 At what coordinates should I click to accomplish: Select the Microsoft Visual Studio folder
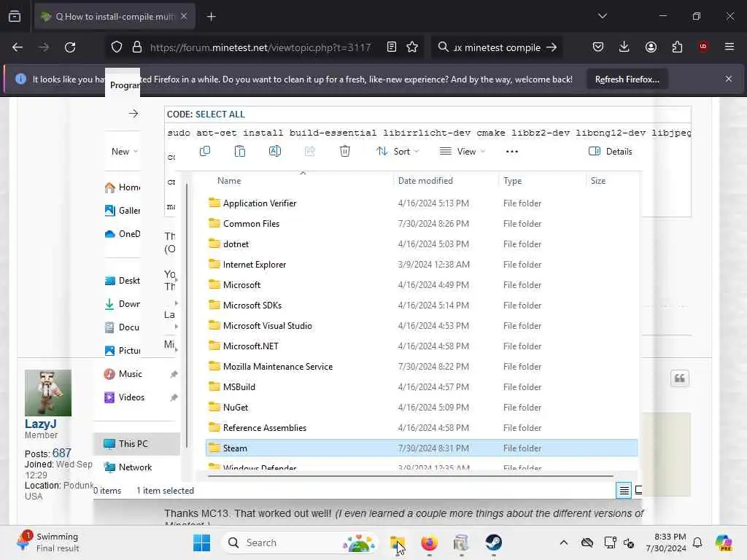click(x=422, y=326)
